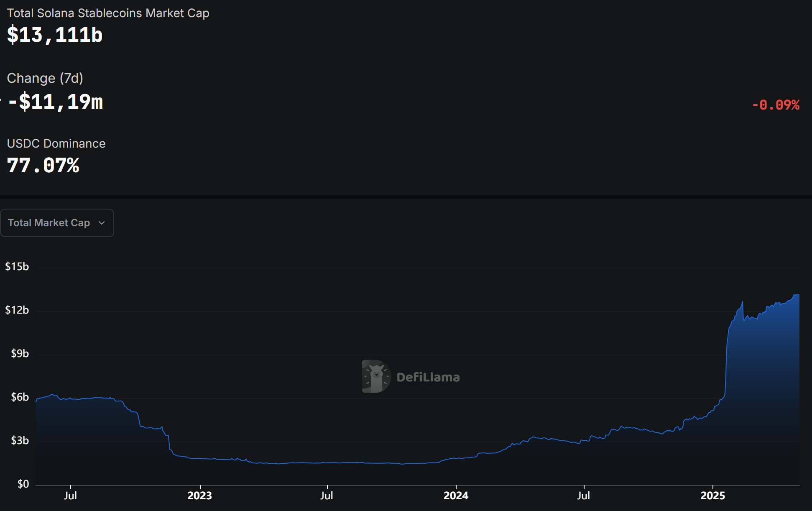Click the 2024 x-axis label

coord(456,496)
